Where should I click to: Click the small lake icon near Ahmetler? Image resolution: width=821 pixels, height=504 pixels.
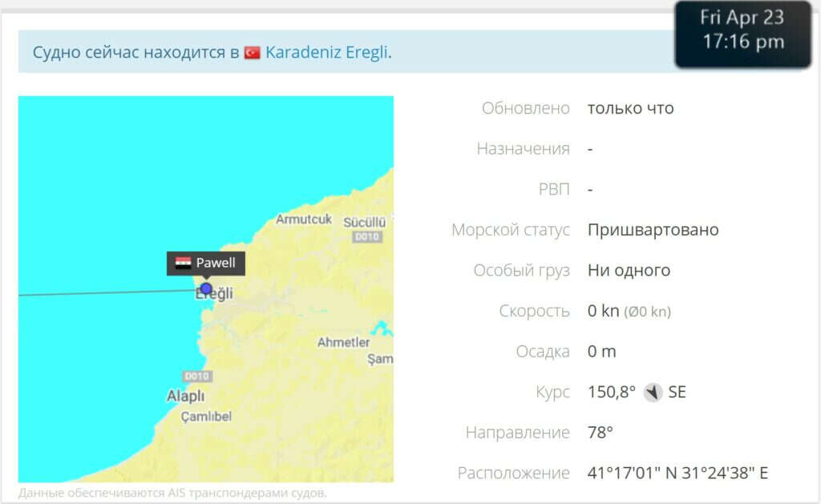tap(382, 329)
